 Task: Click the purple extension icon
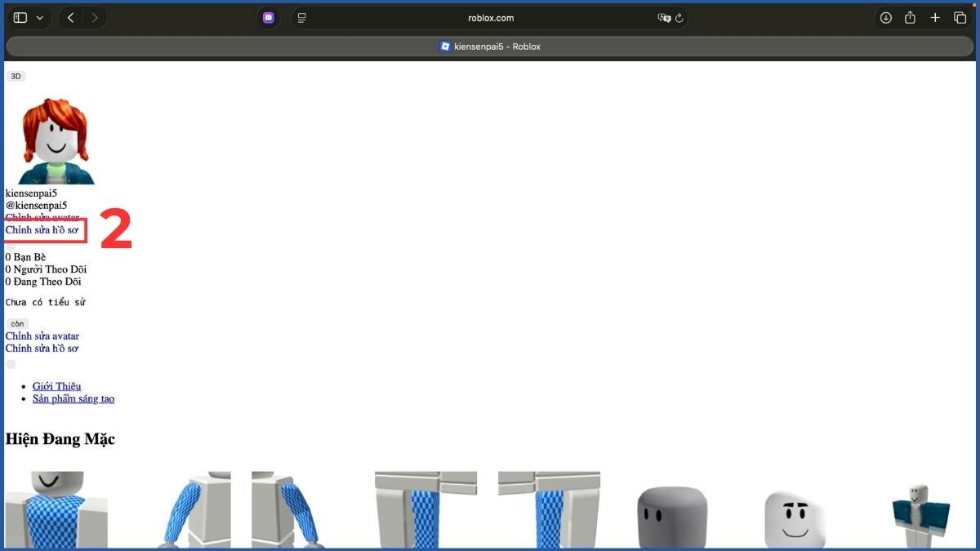coord(268,18)
